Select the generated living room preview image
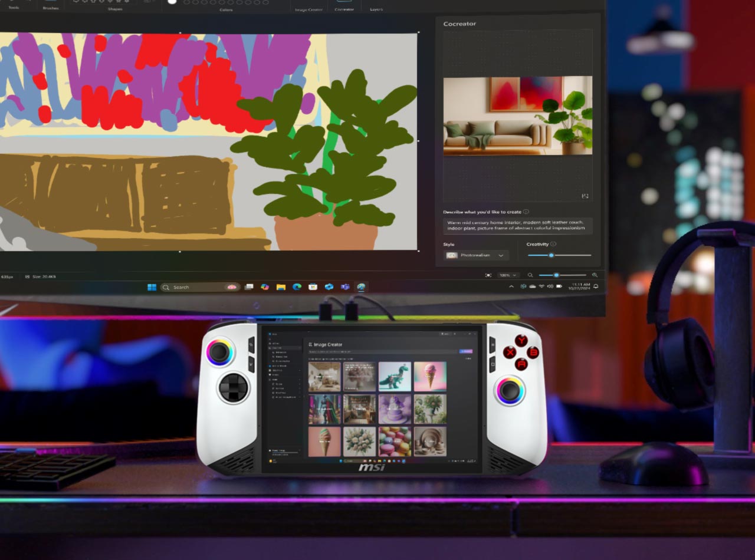 pyautogui.click(x=517, y=116)
